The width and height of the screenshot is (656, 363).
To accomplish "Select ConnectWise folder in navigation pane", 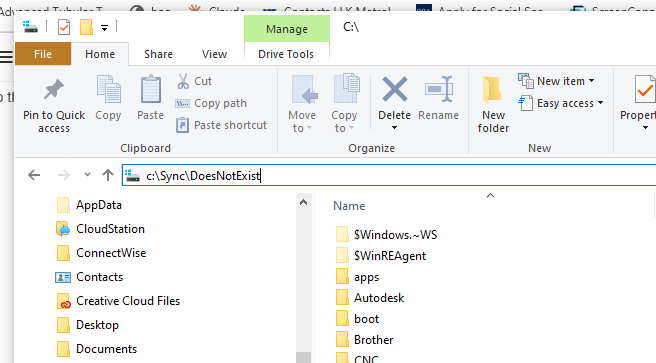I will tap(101, 253).
